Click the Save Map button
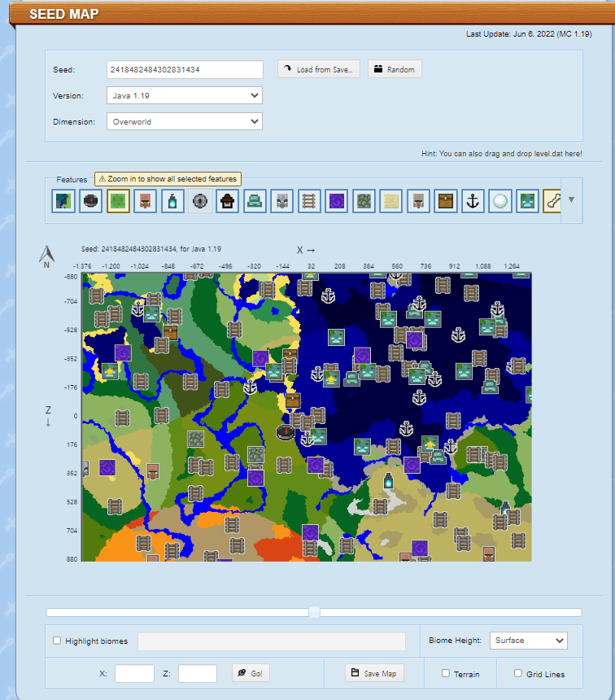Screen dimensions: 615x700 [374, 673]
